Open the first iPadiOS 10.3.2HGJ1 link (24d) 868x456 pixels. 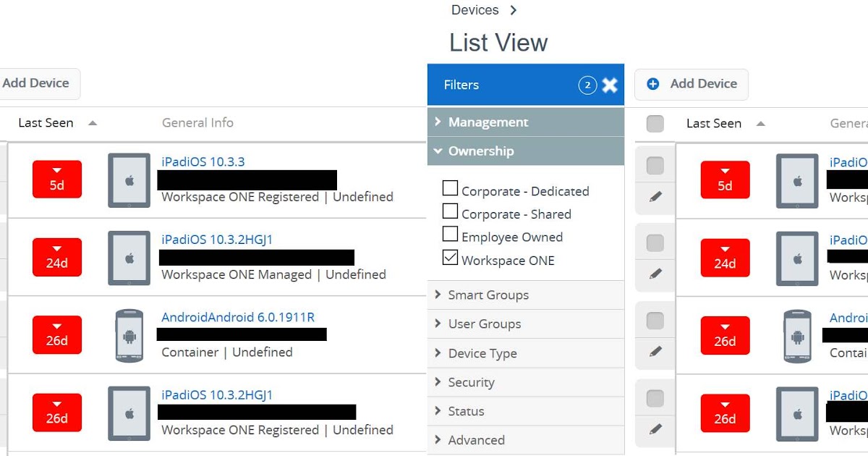pos(217,239)
